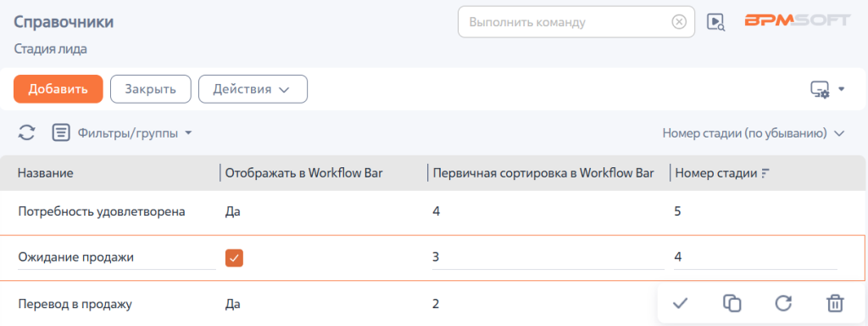Uncheck the Workflow Bar checkbox for Ожидание продажи
This screenshot has height=326, width=868.
(234, 258)
